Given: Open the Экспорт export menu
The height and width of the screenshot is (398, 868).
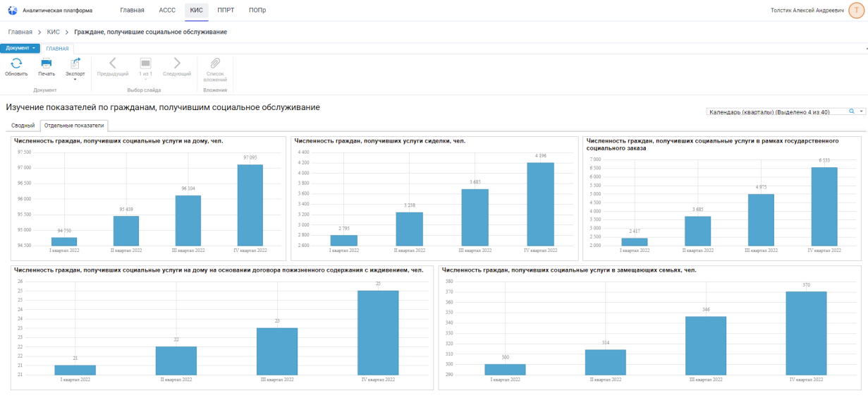Looking at the screenshot, I should (x=75, y=65).
